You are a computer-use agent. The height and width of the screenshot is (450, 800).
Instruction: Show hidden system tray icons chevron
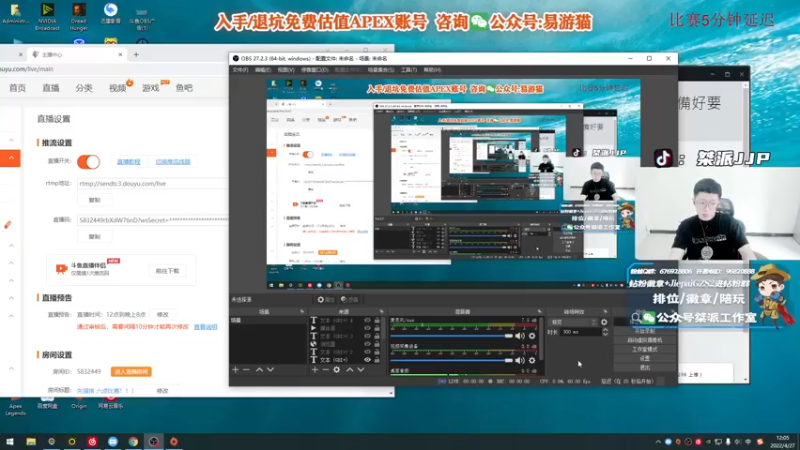658,442
